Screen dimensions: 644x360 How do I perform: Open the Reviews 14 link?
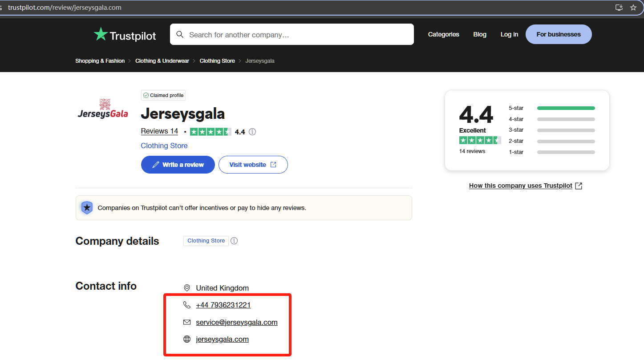click(159, 131)
